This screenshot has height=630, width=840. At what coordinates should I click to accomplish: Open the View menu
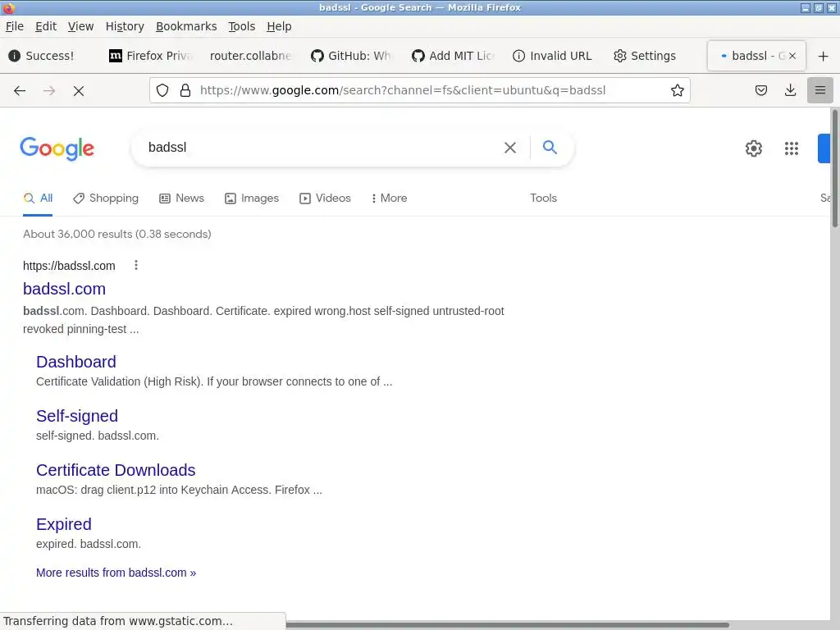pyautogui.click(x=81, y=26)
